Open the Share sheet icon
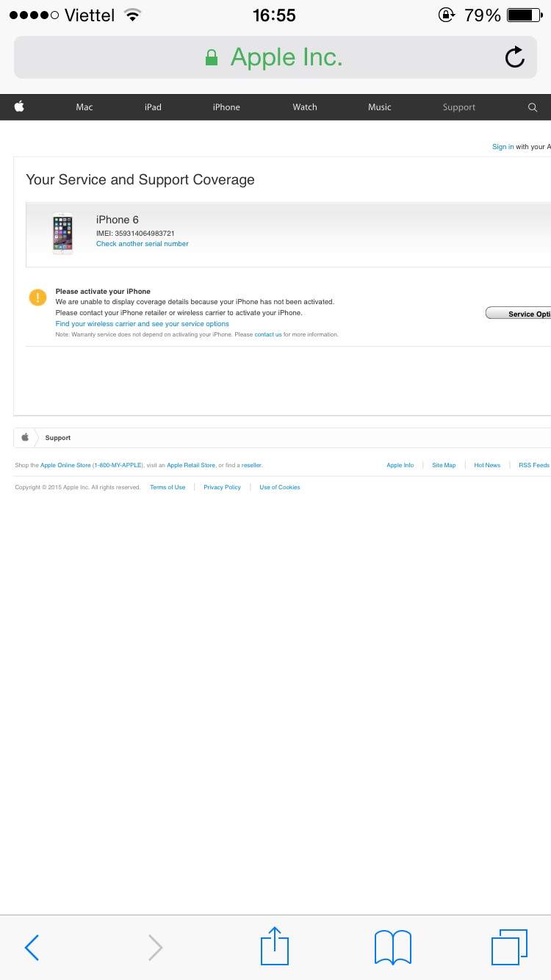 coord(275,946)
